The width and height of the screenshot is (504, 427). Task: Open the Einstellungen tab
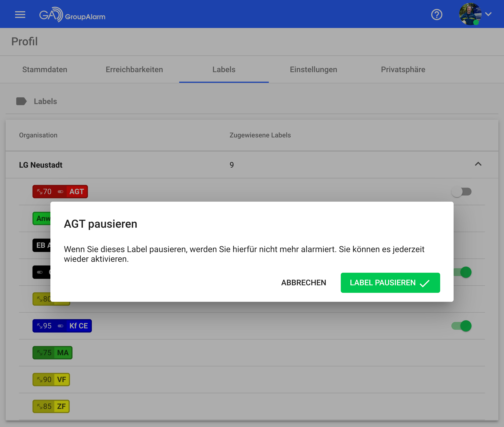coord(313,70)
